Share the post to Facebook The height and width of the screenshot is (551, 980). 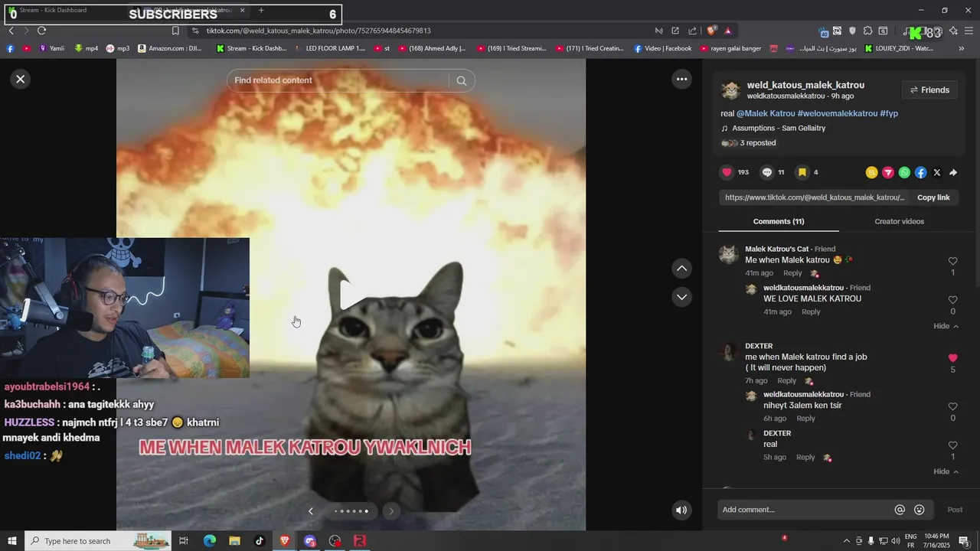click(921, 173)
